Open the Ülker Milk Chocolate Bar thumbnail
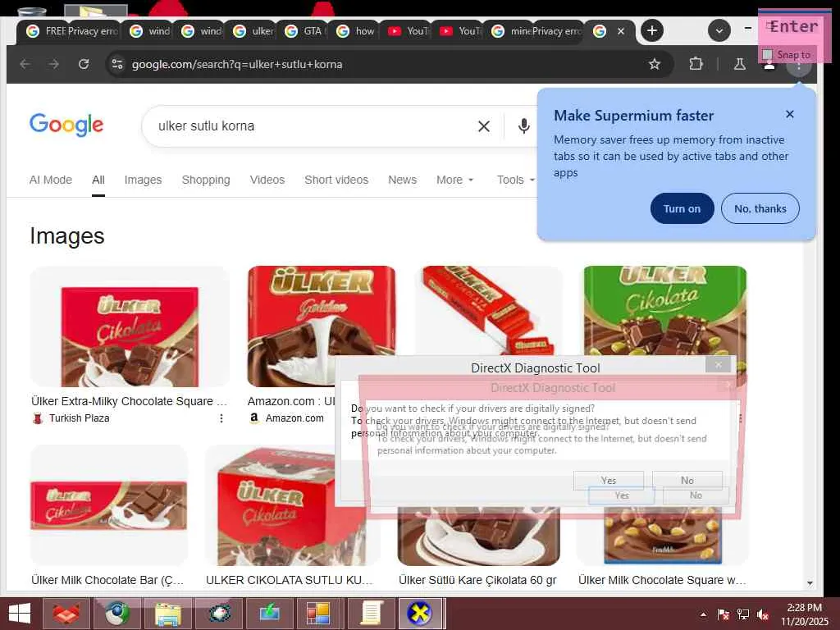 (x=109, y=505)
